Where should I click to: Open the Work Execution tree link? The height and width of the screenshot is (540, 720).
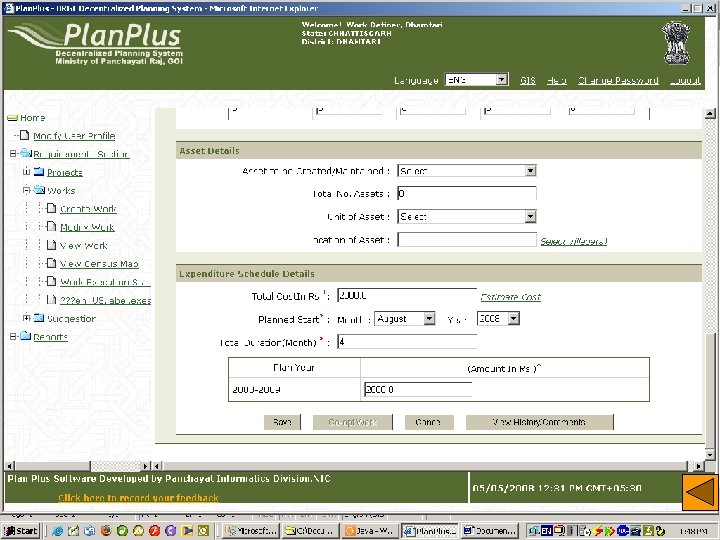[105, 282]
